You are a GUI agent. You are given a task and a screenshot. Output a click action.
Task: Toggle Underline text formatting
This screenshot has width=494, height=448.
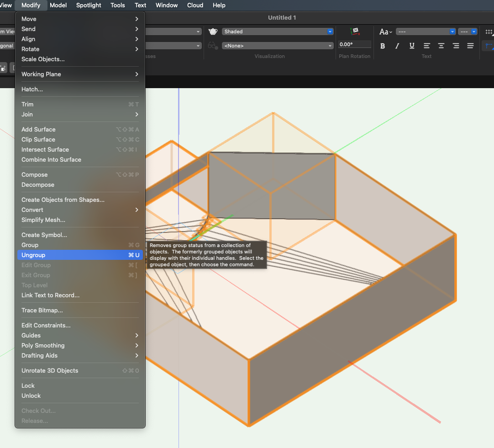[x=412, y=46]
